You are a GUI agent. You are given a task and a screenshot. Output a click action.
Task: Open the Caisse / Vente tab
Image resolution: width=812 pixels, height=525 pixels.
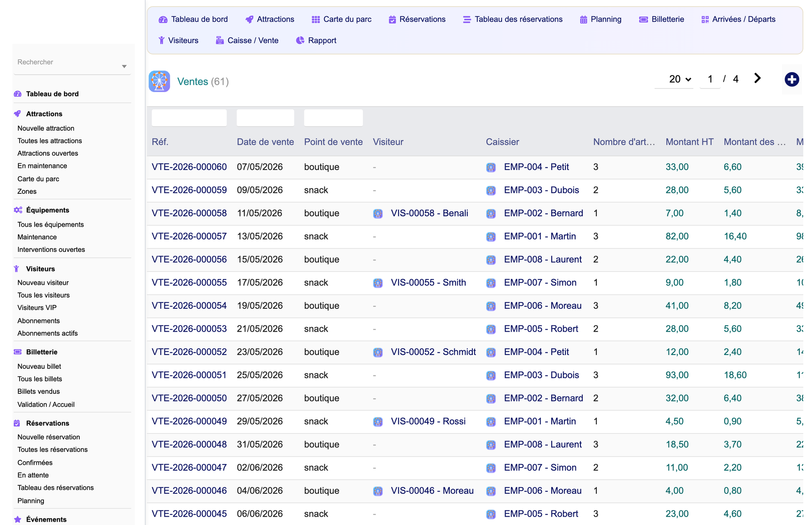247,41
